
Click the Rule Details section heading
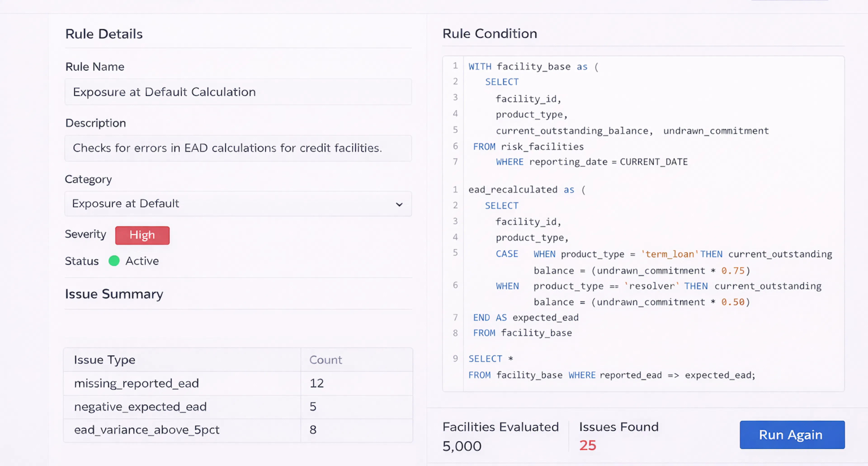click(104, 34)
